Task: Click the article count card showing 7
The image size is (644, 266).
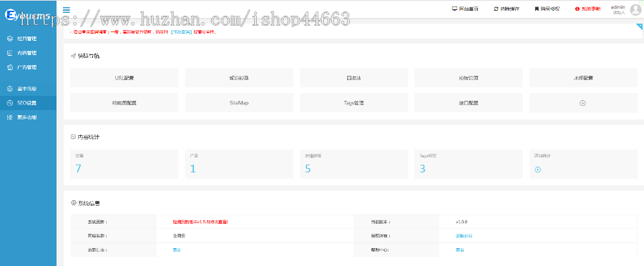Action: tap(124, 164)
